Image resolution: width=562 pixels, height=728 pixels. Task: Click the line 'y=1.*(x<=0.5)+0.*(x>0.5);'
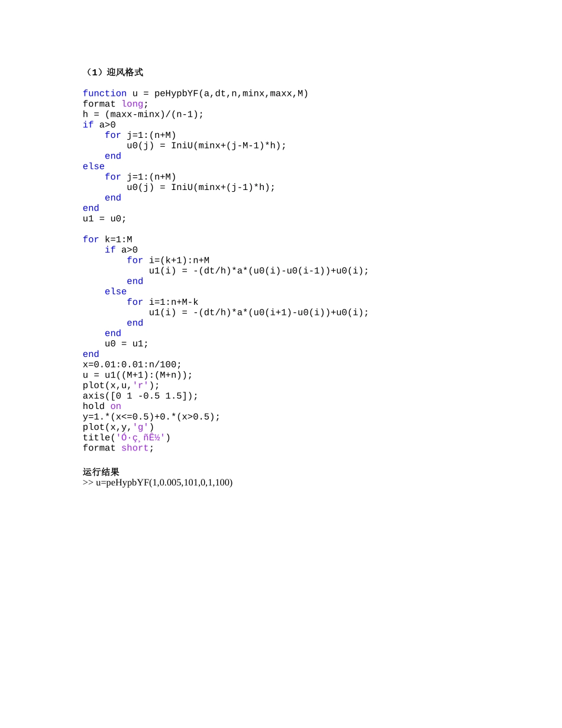(x=151, y=417)
